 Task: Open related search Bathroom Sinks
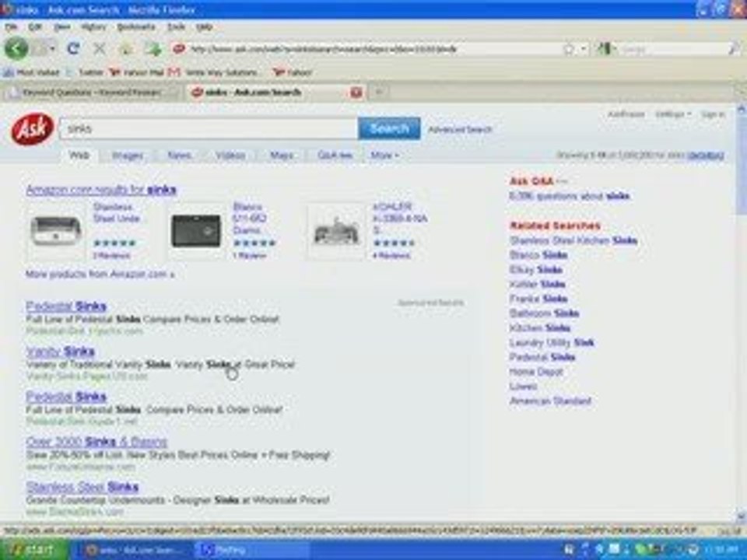click(x=544, y=313)
